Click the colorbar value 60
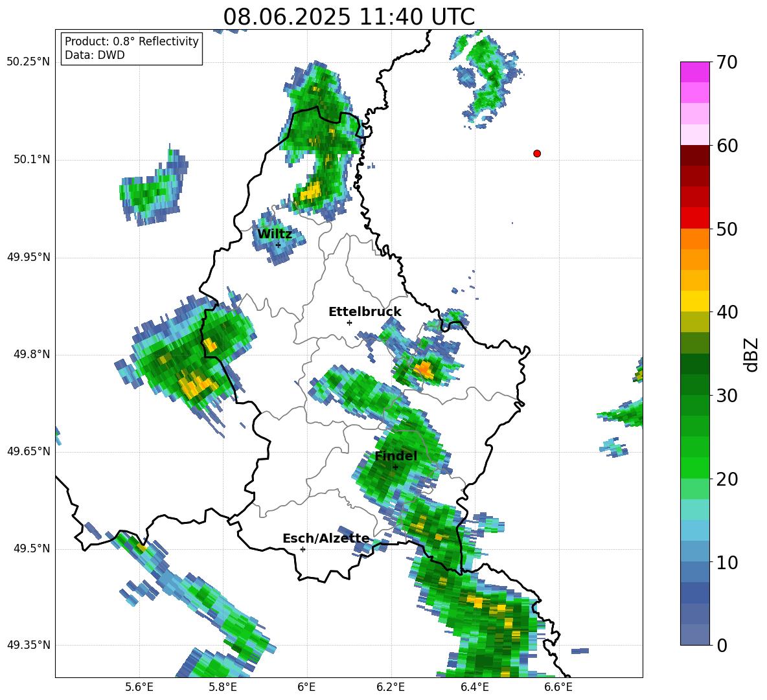 point(727,146)
